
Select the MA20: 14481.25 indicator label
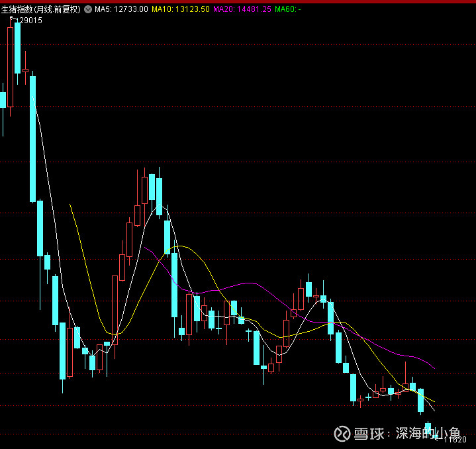[x=242, y=9]
